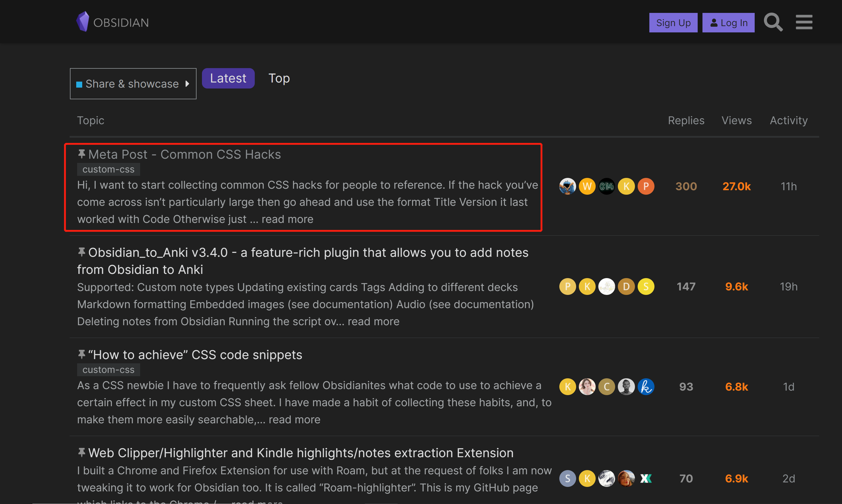Click the pin icon on Obsidian_to_Anki topic
842x504 pixels.
tap(81, 252)
